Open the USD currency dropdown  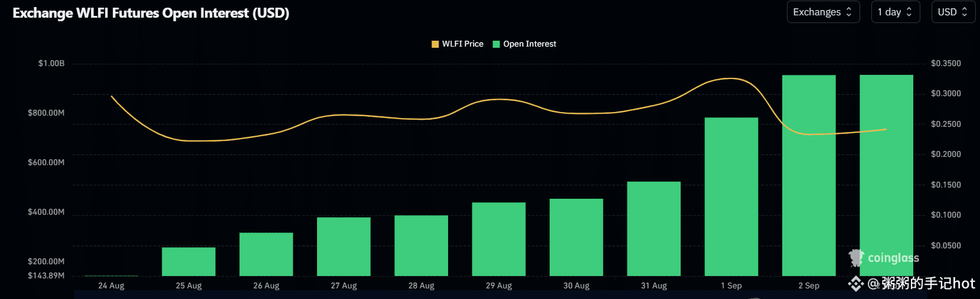coord(953,12)
